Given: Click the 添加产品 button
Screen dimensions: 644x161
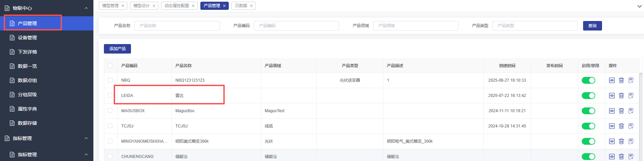Looking at the screenshot, I should click(117, 49).
